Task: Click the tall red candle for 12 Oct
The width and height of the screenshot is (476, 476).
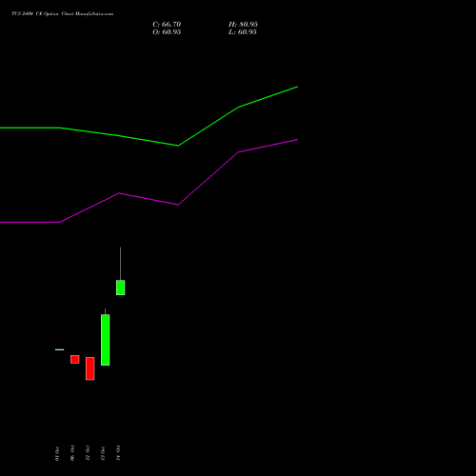Action: [90, 368]
